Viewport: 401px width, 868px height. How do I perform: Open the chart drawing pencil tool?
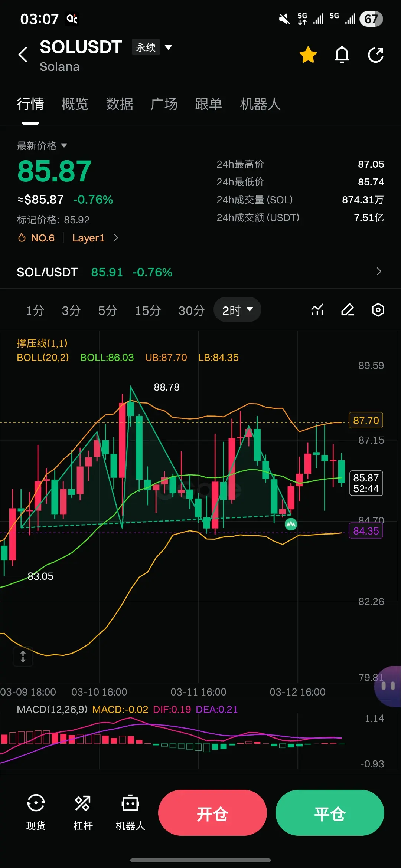[348, 310]
